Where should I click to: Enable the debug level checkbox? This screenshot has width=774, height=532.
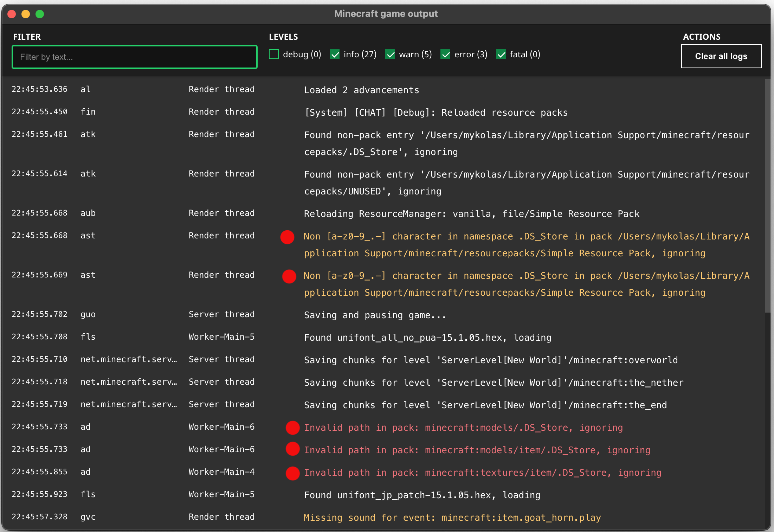click(274, 55)
